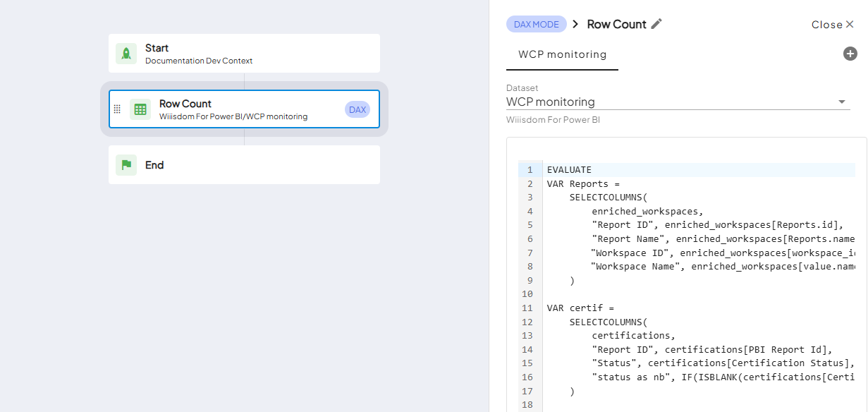The height and width of the screenshot is (412, 868).
Task: Click the 'Wiiisdom For Power BI' dataset caption
Action: pyautogui.click(x=553, y=120)
